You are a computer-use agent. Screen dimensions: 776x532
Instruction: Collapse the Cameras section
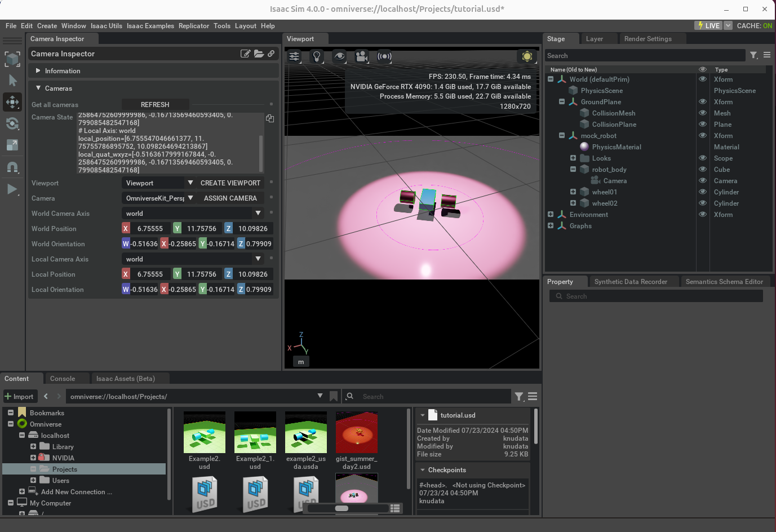coord(38,88)
